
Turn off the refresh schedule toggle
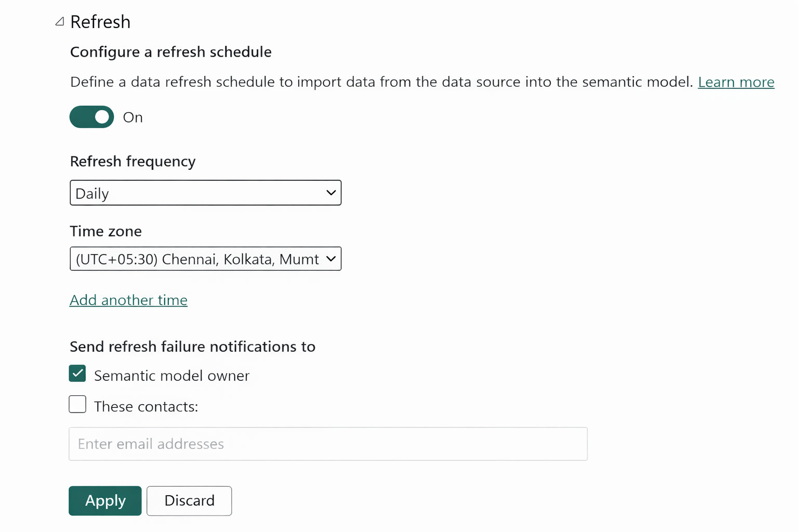click(92, 117)
